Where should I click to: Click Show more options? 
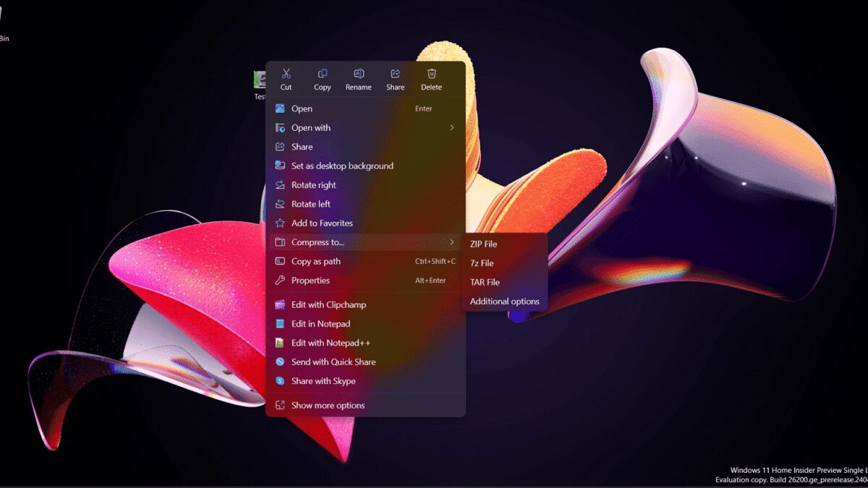(327, 406)
